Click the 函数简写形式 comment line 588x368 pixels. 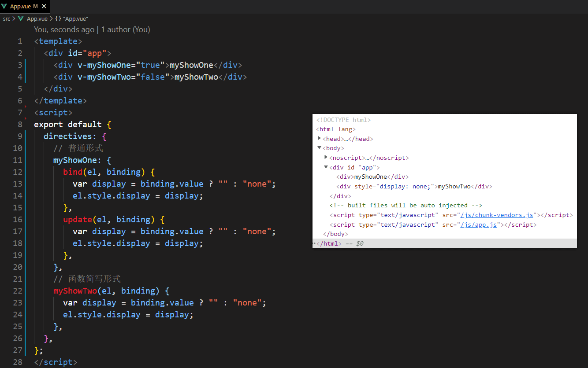(87, 279)
